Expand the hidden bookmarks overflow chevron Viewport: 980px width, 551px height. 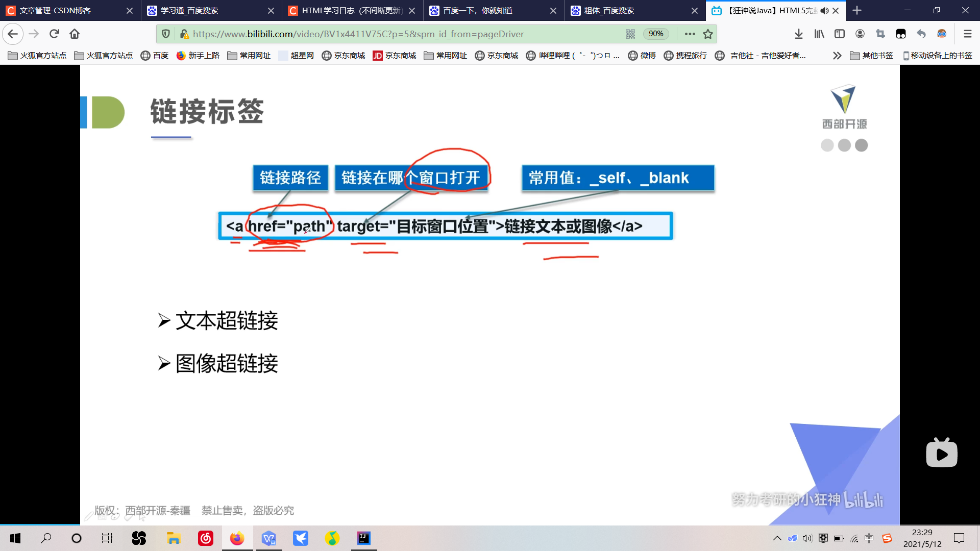point(837,56)
